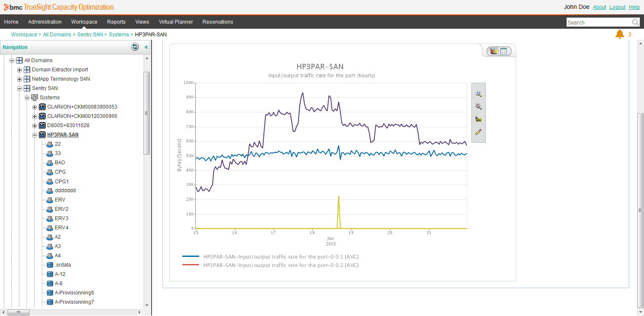Open the notifications bell
Viewport: 644px width, 316px height.
(620, 35)
